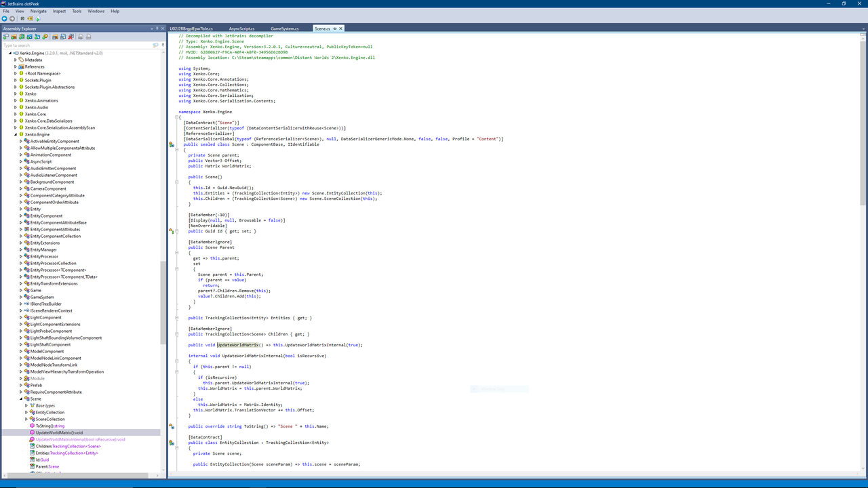Click the property icon beside Id:Guid
This screenshot has width=868, height=488.
tap(32, 460)
